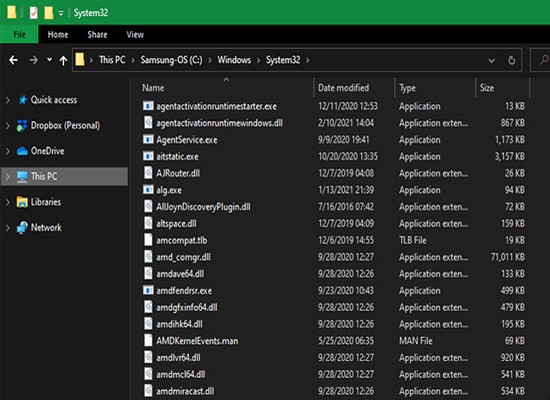
Task: Expand the Quick access tree node
Action: (8, 100)
